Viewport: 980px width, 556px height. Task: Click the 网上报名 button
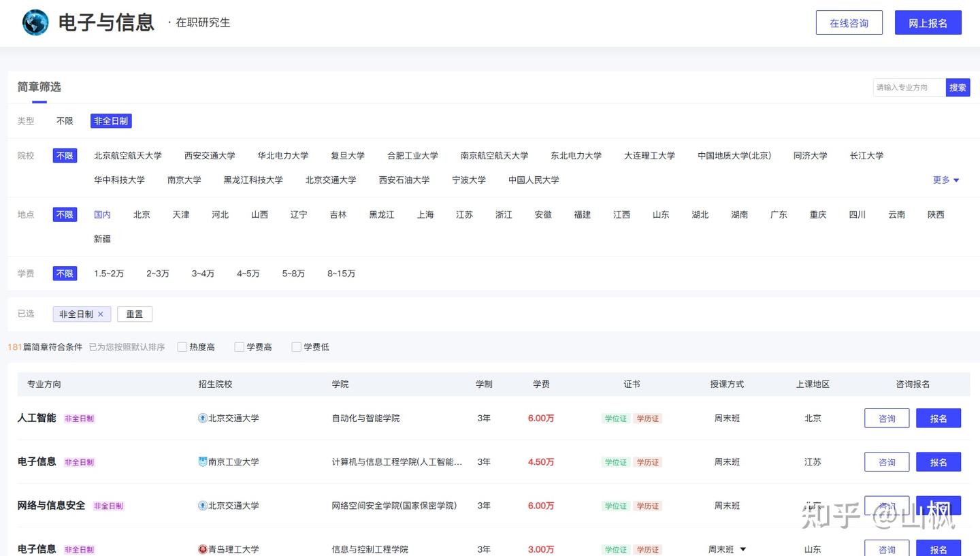pos(928,23)
